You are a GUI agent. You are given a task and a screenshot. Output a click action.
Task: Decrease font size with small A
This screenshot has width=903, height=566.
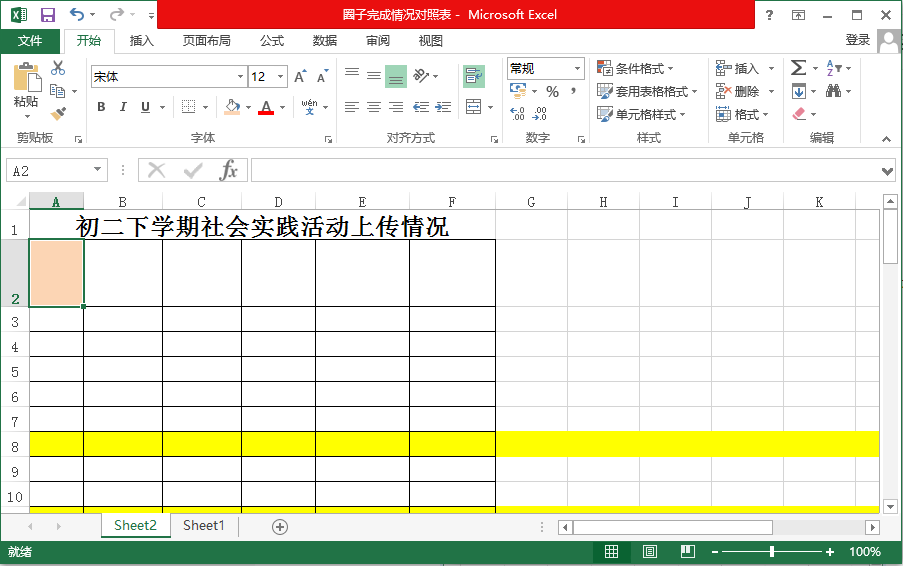(x=322, y=77)
